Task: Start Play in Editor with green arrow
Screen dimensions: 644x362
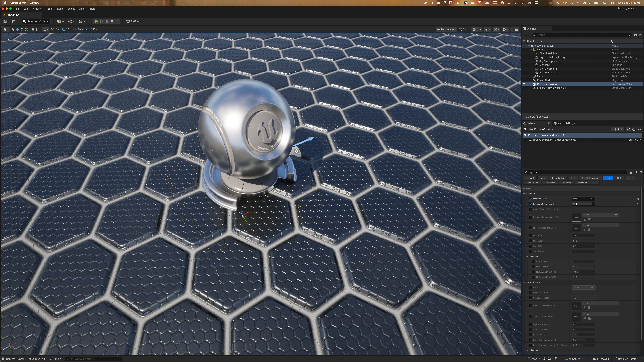Action: pos(96,21)
